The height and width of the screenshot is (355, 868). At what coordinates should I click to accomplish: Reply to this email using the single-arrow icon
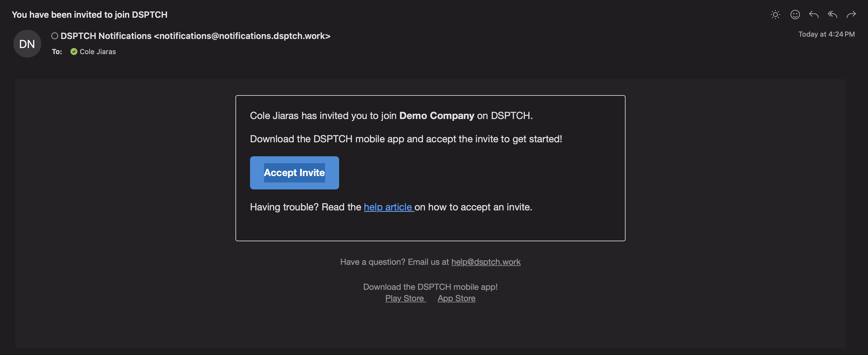tap(814, 15)
